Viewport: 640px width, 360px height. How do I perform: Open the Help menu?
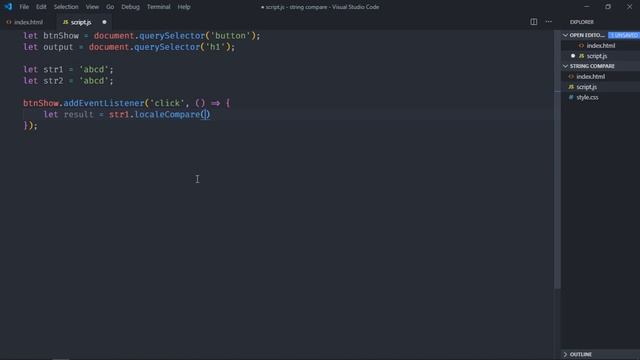pos(184,7)
